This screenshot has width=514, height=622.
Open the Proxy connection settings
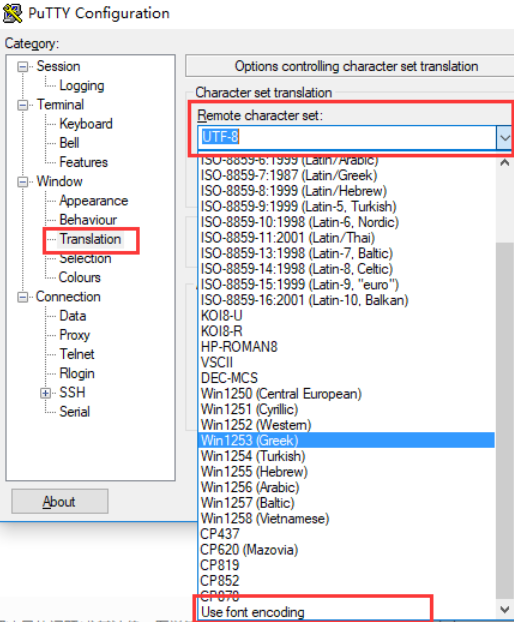click(x=75, y=335)
